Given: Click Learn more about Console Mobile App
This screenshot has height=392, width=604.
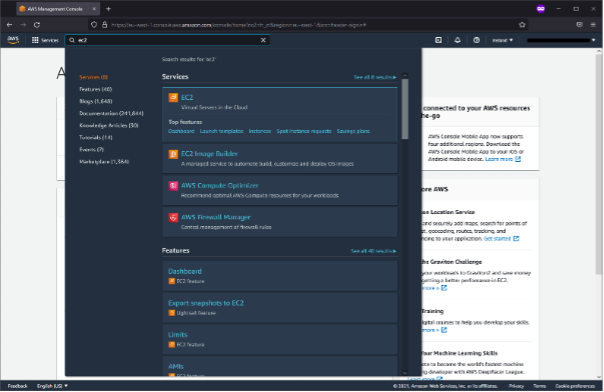Looking at the screenshot, I should [503, 159].
